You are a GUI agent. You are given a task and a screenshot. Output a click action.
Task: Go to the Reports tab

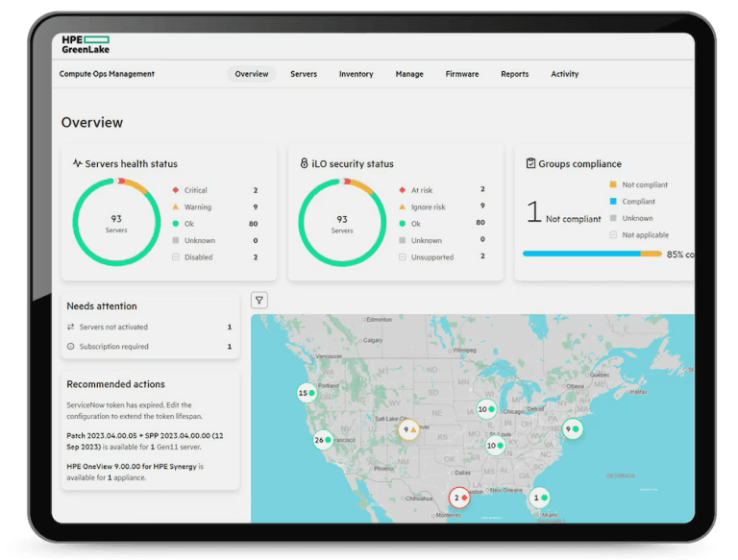point(514,74)
